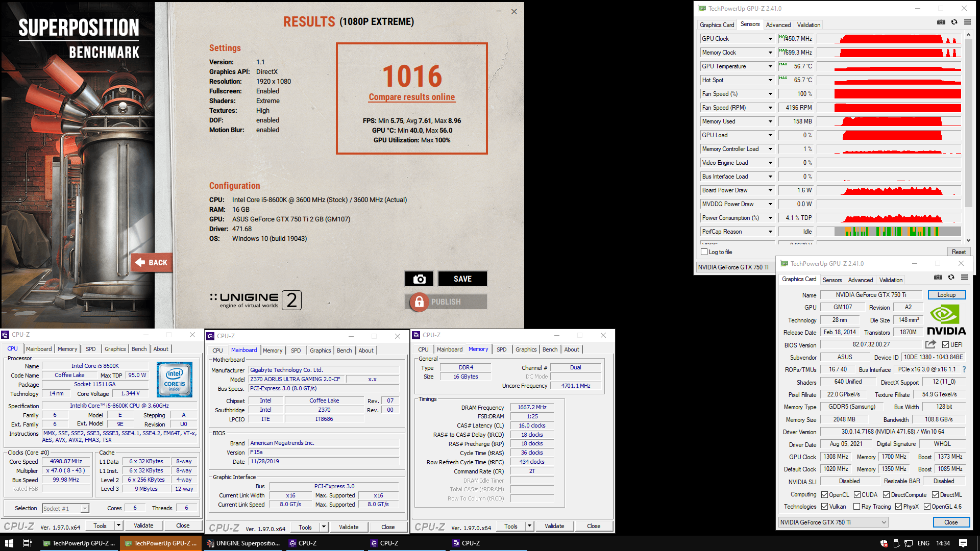Viewport: 980px width, 551px height.
Task: Click the ENG language indicator
Action: click(923, 543)
